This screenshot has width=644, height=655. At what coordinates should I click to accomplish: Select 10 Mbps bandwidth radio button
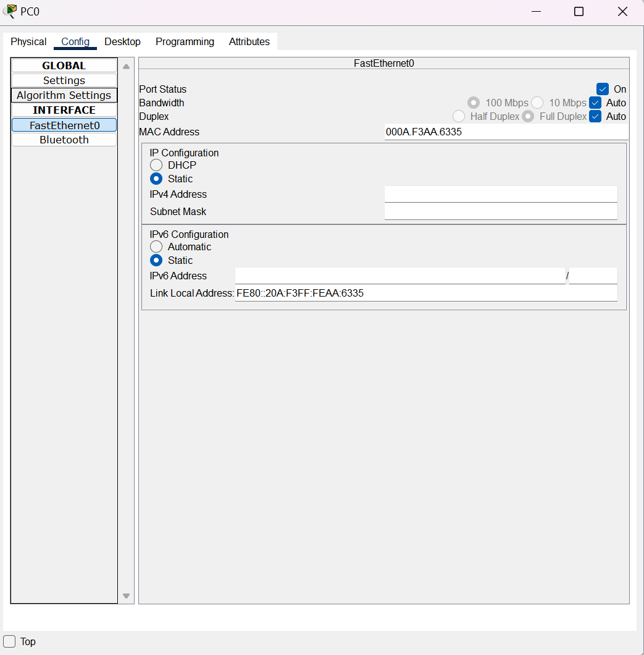coord(538,103)
